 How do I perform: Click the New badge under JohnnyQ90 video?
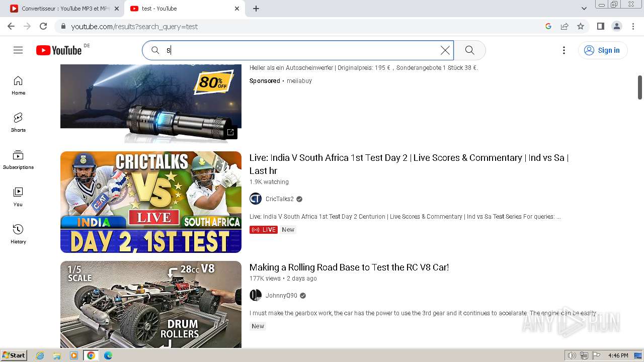click(x=258, y=326)
